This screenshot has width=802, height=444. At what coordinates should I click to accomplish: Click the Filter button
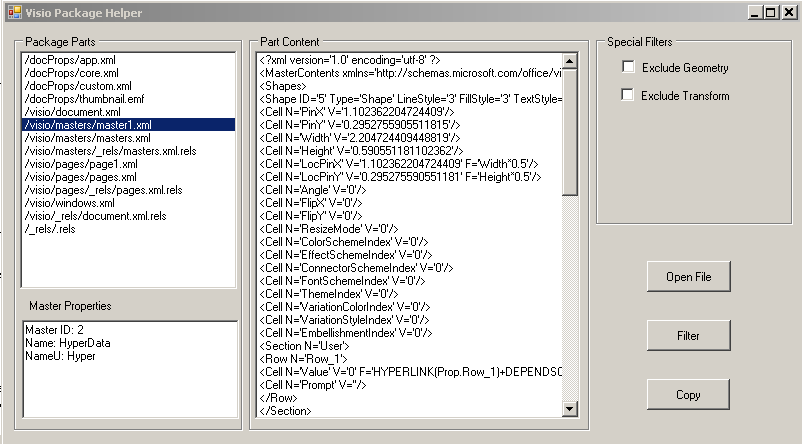[688, 336]
